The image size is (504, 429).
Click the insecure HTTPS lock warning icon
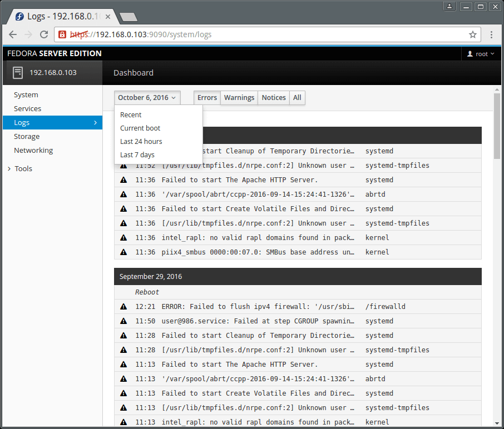coord(62,34)
